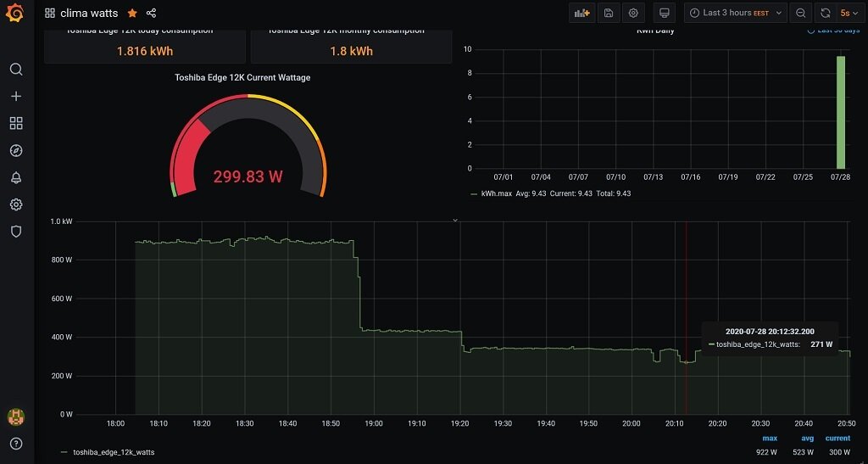Click the 523 W avg legend value
Image resolution: width=868 pixels, height=464 pixels.
(804, 452)
